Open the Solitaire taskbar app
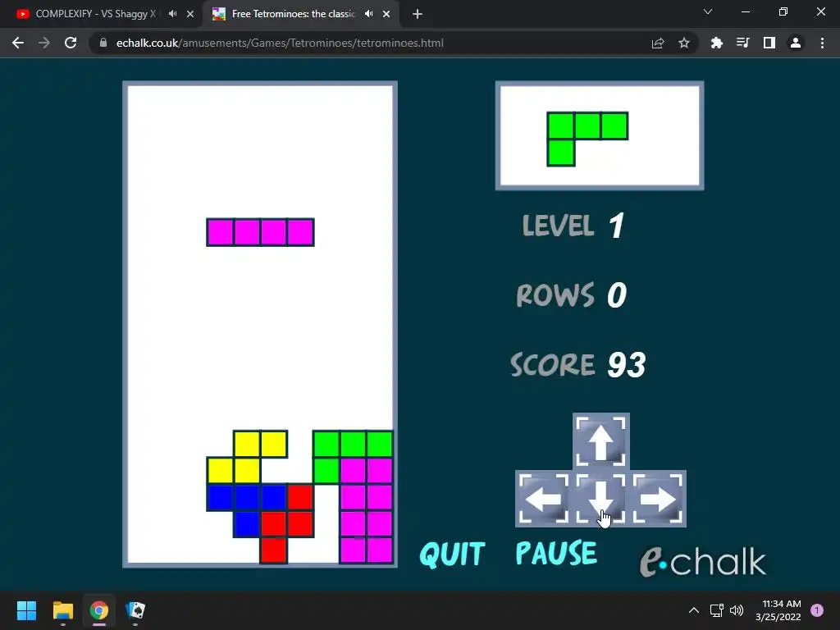The width and height of the screenshot is (840, 630). click(x=135, y=610)
